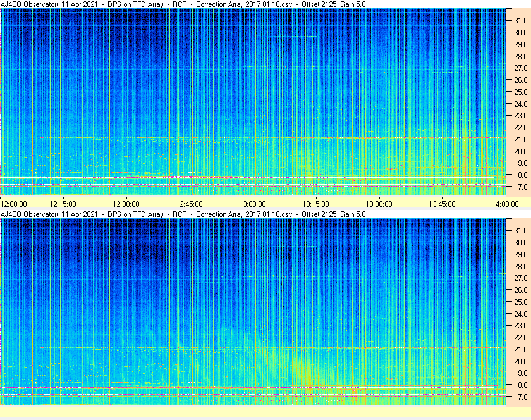
Task: Select the 12:45:00 time axis label
Action: click(189, 204)
